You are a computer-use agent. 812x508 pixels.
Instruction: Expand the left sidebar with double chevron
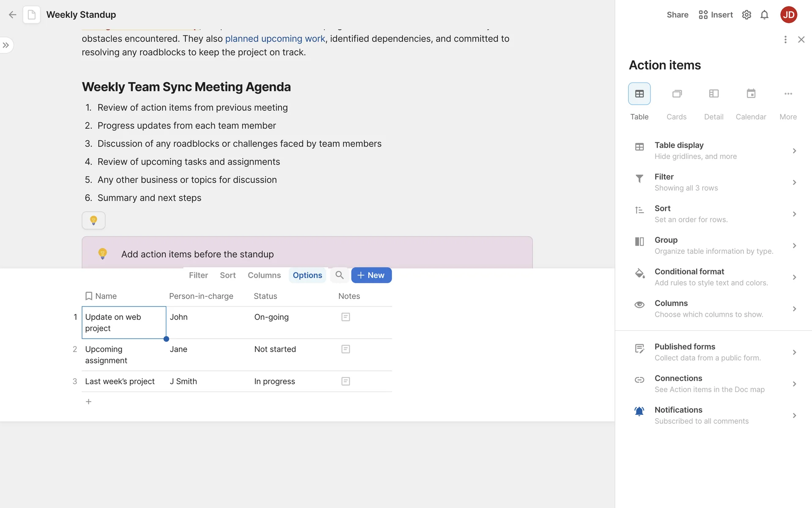tap(6, 45)
